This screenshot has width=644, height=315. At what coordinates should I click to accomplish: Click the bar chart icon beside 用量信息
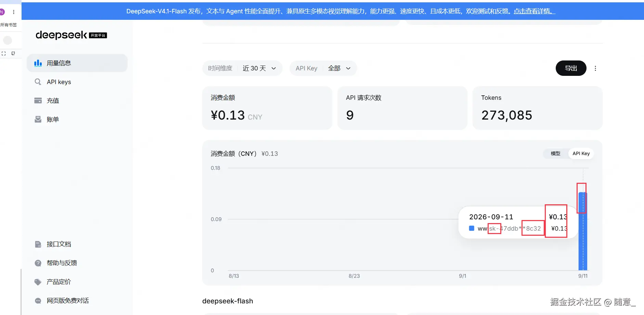point(38,63)
